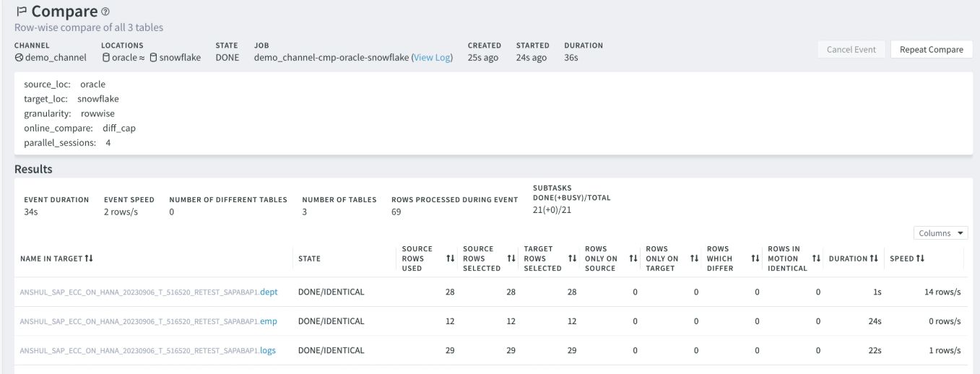Image resolution: width=980 pixels, height=374 pixels.
Task: Sort table by Speed column
Action: pyautogui.click(x=921, y=258)
